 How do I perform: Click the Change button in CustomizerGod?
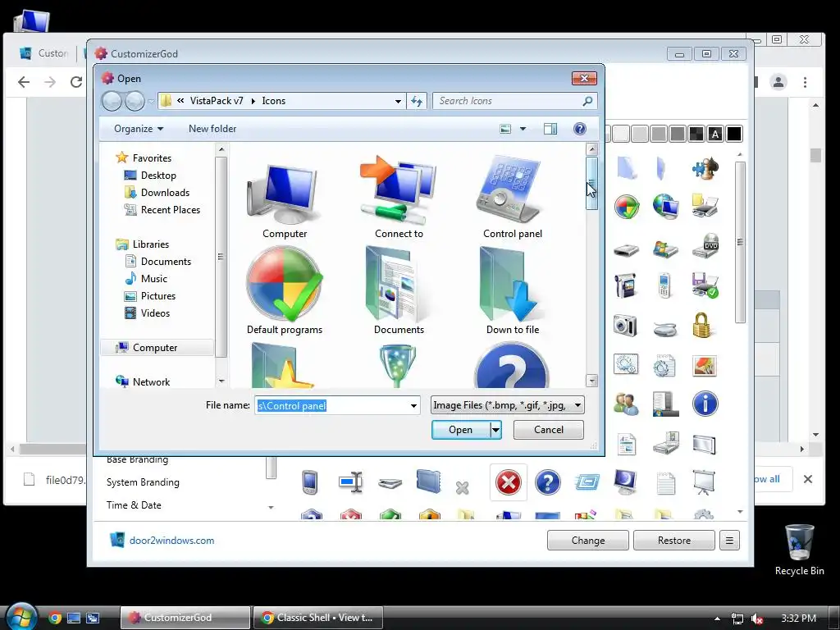(x=587, y=541)
